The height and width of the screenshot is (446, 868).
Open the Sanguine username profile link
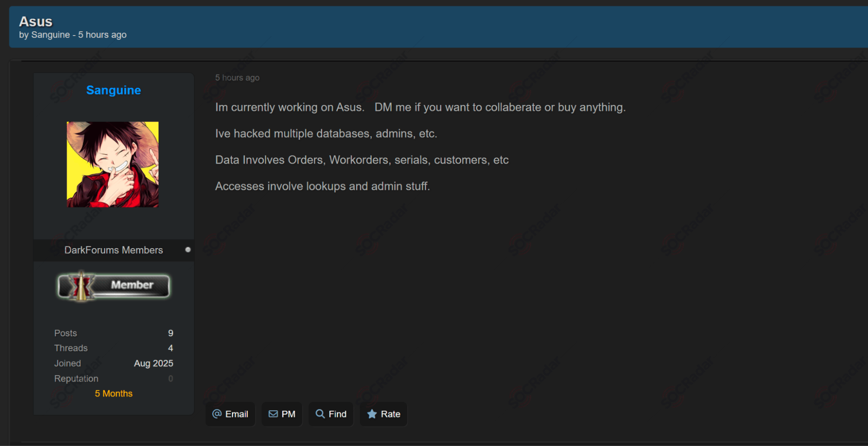(x=113, y=90)
